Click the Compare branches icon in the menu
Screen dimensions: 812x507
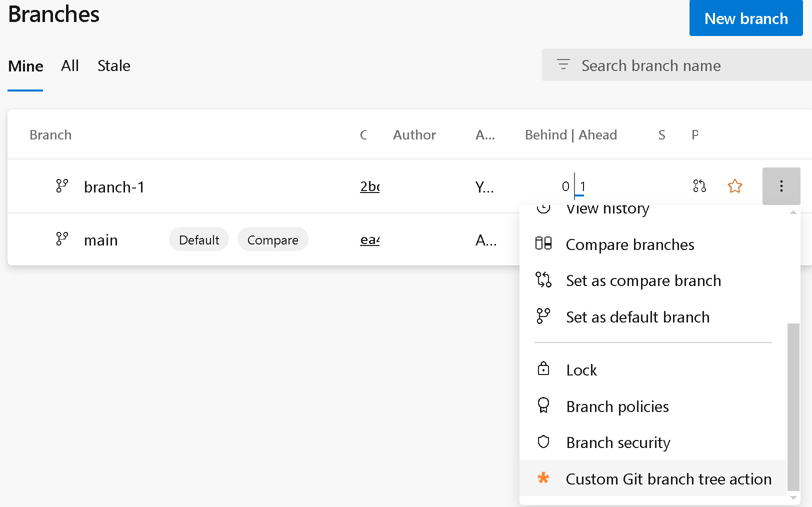pyautogui.click(x=543, y=243)
